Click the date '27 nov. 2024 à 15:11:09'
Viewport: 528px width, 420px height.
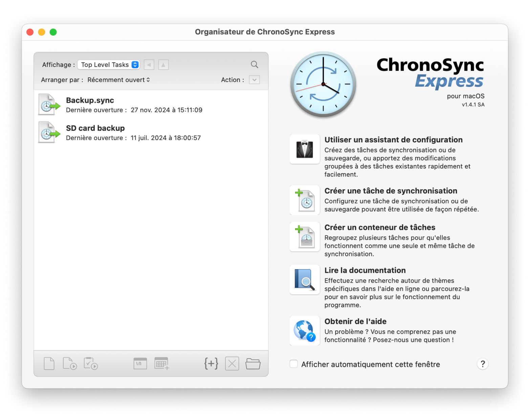167,110
